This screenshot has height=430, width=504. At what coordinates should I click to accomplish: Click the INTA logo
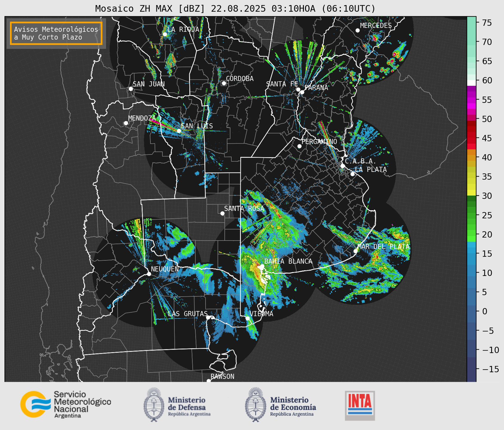coord(360,405)
